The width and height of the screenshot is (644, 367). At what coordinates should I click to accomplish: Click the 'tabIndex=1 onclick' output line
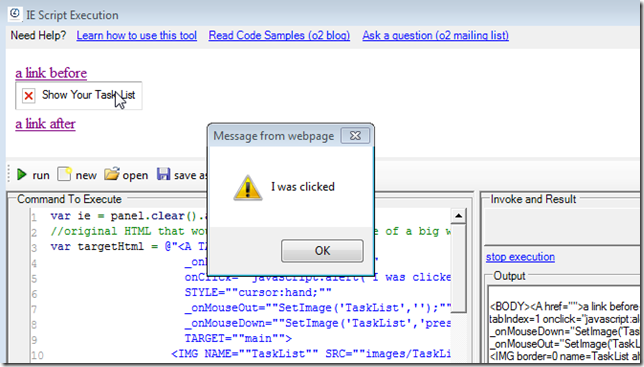coord(564,319)
